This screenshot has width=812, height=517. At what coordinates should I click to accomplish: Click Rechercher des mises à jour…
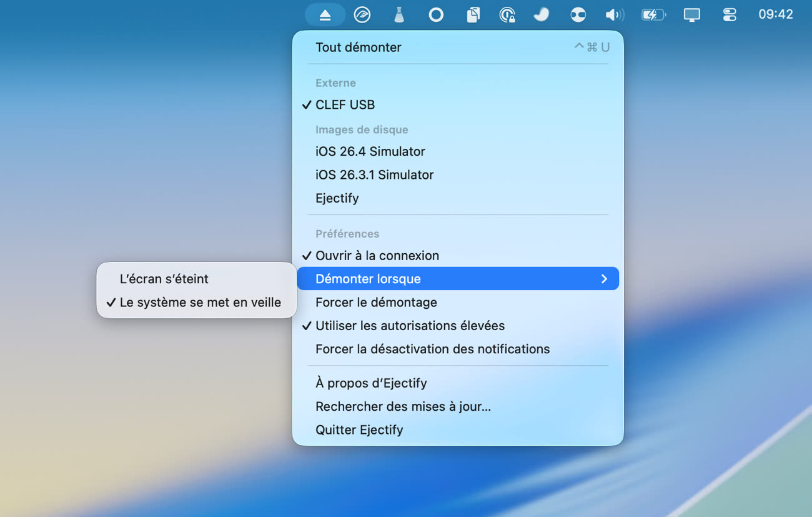pyautogui.click(x=403, y=406)
